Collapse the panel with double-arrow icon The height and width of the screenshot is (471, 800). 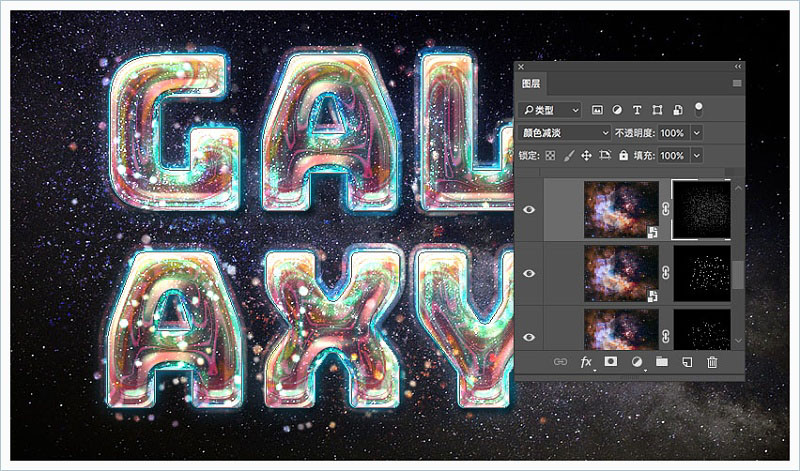coord(738,66)
